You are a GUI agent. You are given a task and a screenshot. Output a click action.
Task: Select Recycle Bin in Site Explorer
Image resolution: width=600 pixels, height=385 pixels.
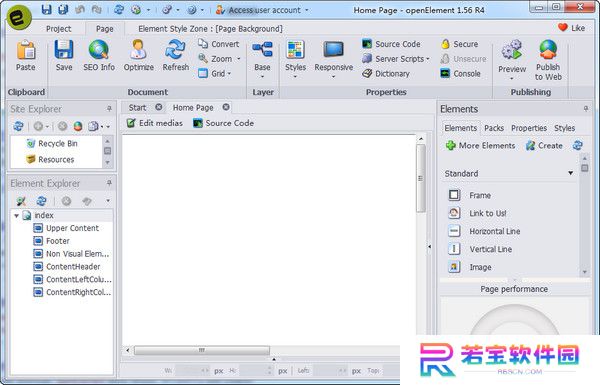[52, 144]
